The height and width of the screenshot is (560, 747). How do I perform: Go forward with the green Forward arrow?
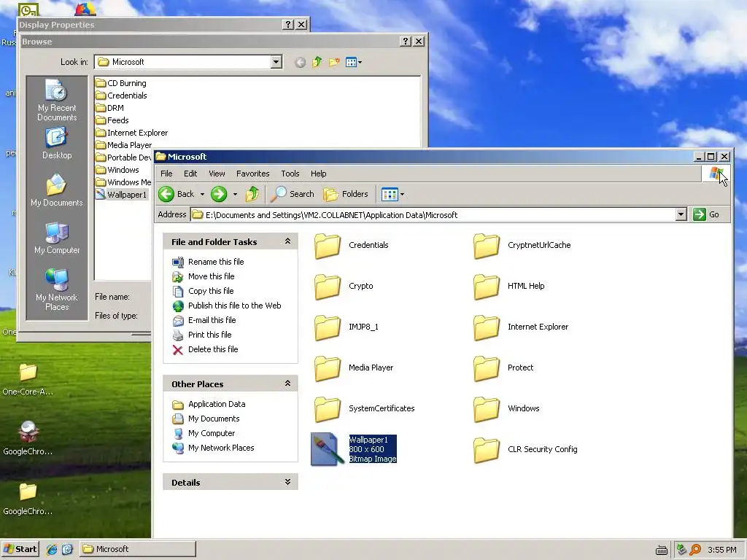(x=219, y=194)
